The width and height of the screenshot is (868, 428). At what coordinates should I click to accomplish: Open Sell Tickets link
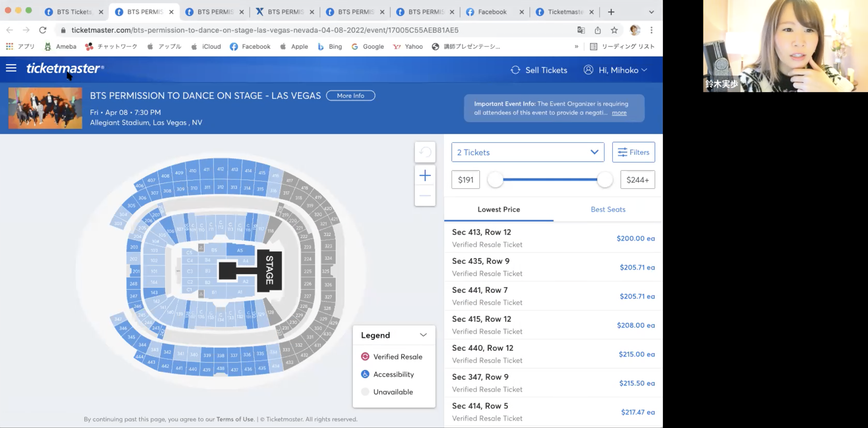click(539, 70)
